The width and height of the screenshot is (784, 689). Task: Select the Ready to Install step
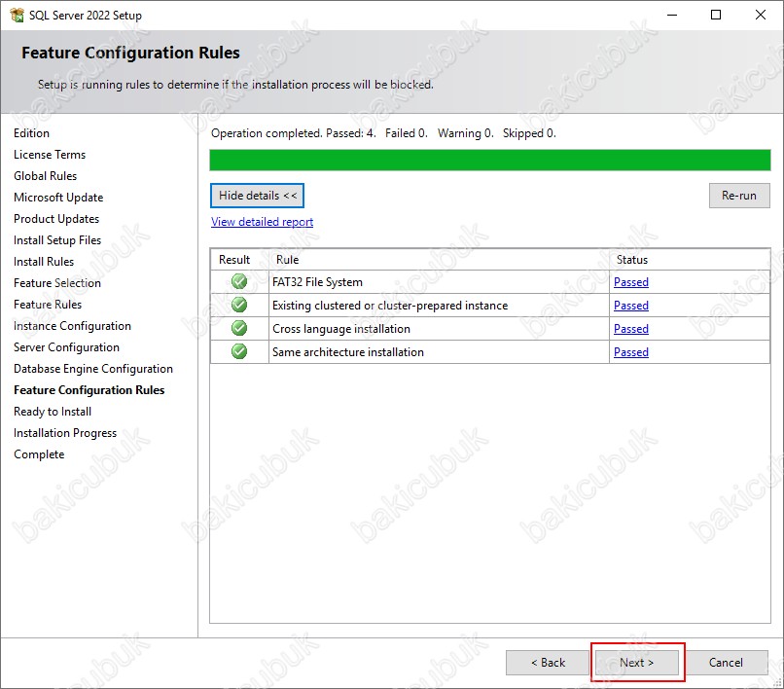(53, 412)
